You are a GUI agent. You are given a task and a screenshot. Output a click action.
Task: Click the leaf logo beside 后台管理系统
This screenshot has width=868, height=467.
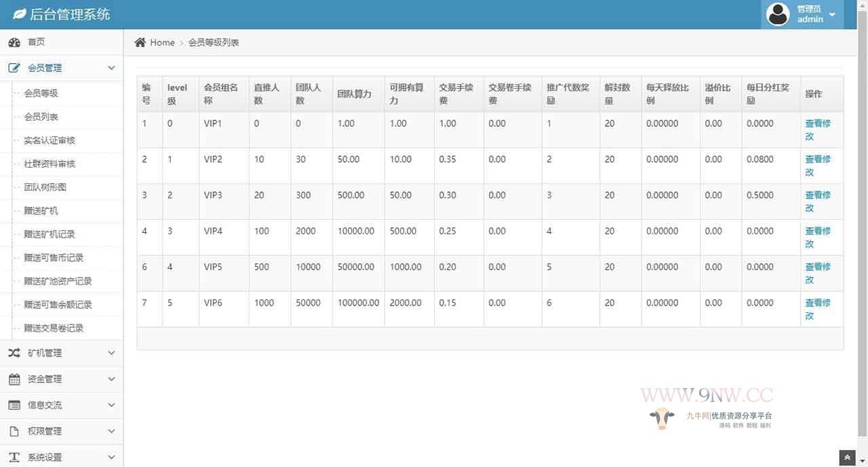[x=18, y=14]
